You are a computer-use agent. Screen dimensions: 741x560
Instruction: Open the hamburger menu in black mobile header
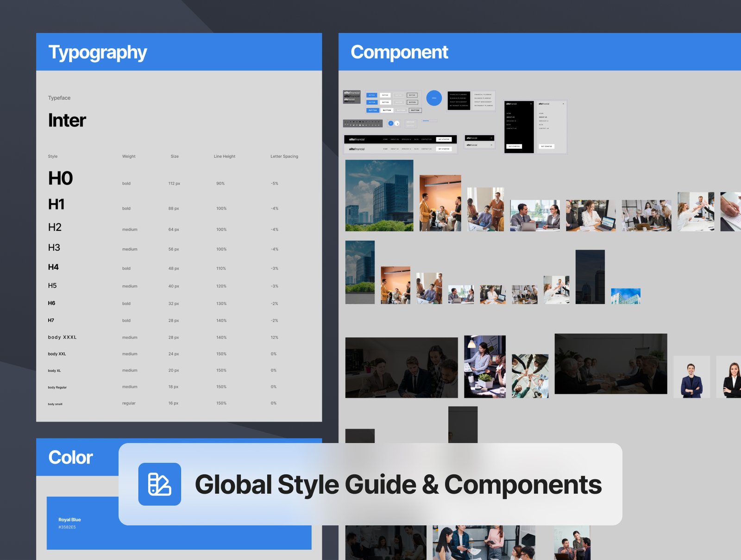[x=491, y=138]
